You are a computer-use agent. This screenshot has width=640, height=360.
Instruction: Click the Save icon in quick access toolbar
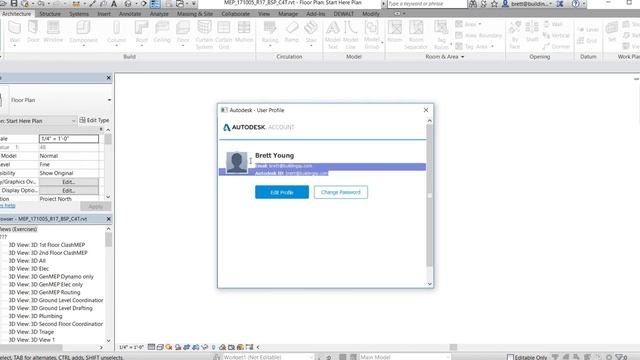tap(14, 4)
